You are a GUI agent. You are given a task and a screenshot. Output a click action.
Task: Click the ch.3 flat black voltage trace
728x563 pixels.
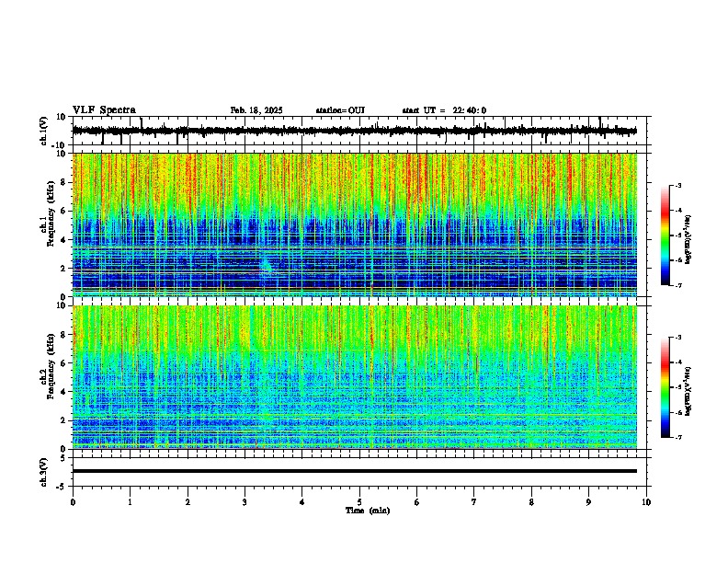pyautogui.click(x=354, y=471)
